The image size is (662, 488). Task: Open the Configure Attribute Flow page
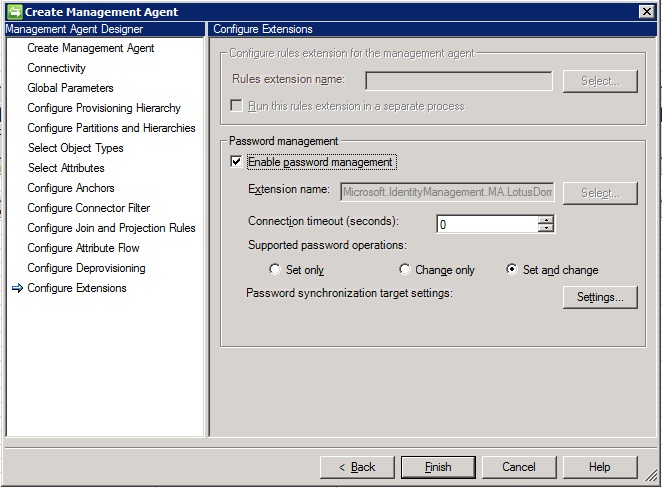pyautogui.click(x=83, y=248)
